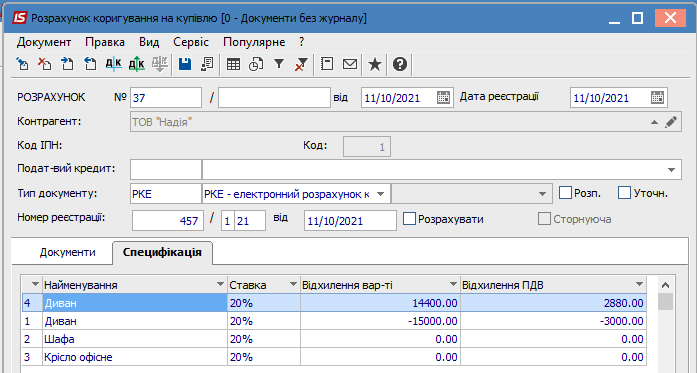Viewport: 697px width, 373px height.
Task: Click the star favorites icon
Action: point(375,64)
